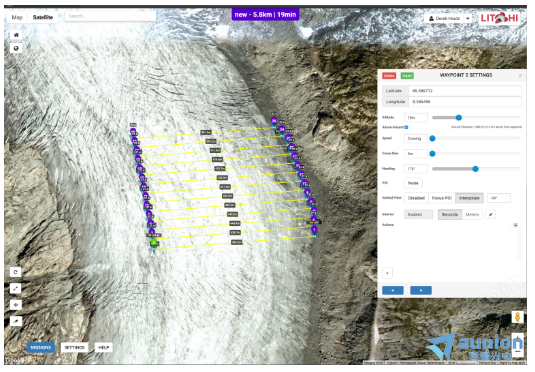535x372 pixels.
Task: Switch interval unit to Meters
Action: pos(472,215)
